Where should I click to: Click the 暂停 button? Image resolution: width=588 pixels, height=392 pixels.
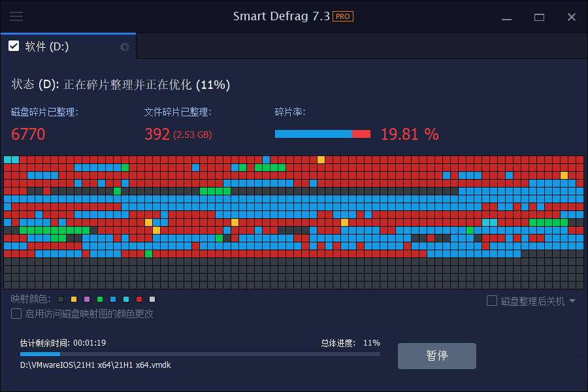click(437, 355)
